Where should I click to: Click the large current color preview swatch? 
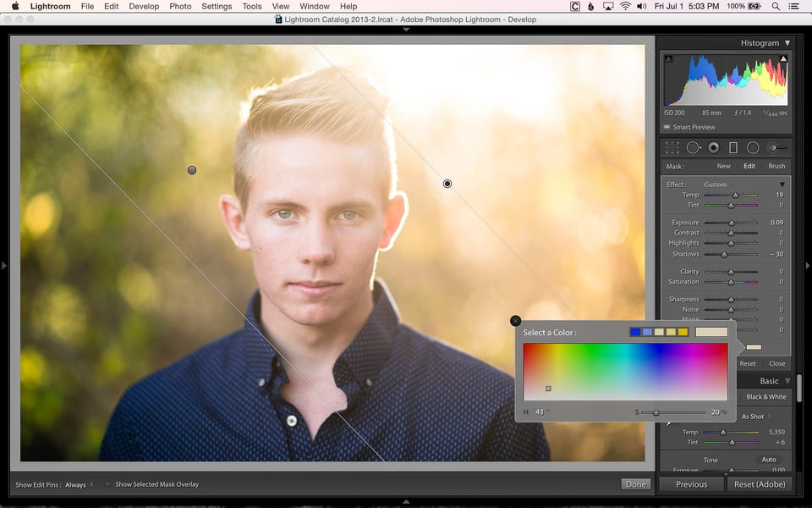711,332
